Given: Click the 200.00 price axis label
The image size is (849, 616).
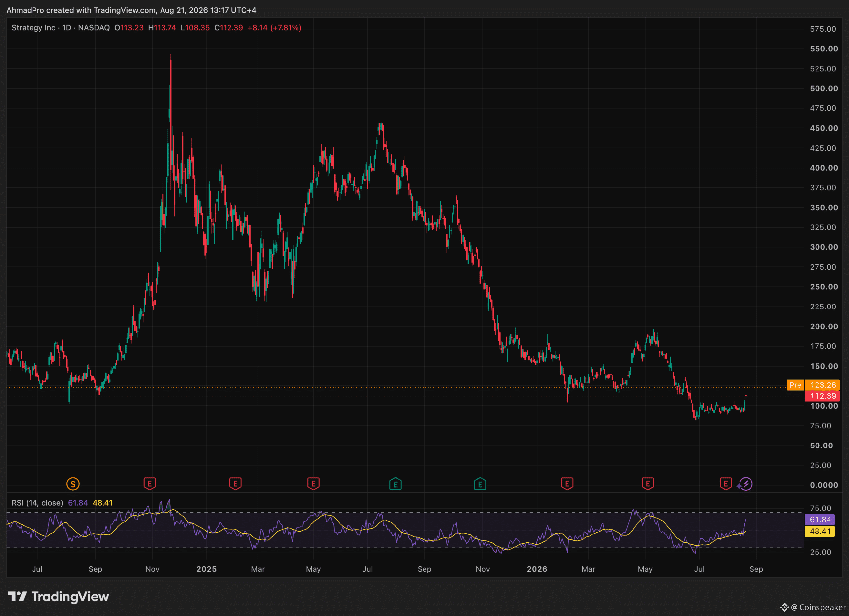Looking at the screenshot, I should (x=824, y=326).
